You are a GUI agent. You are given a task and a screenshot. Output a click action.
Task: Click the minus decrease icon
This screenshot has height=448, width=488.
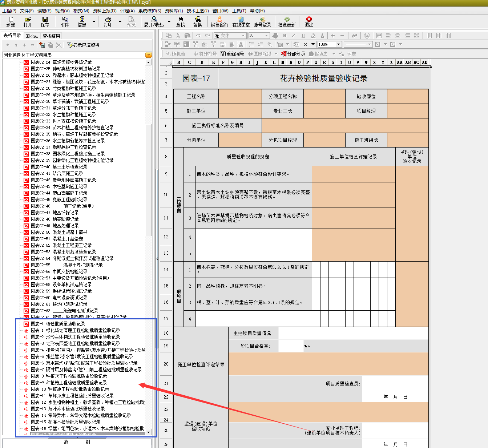[342, 35]
